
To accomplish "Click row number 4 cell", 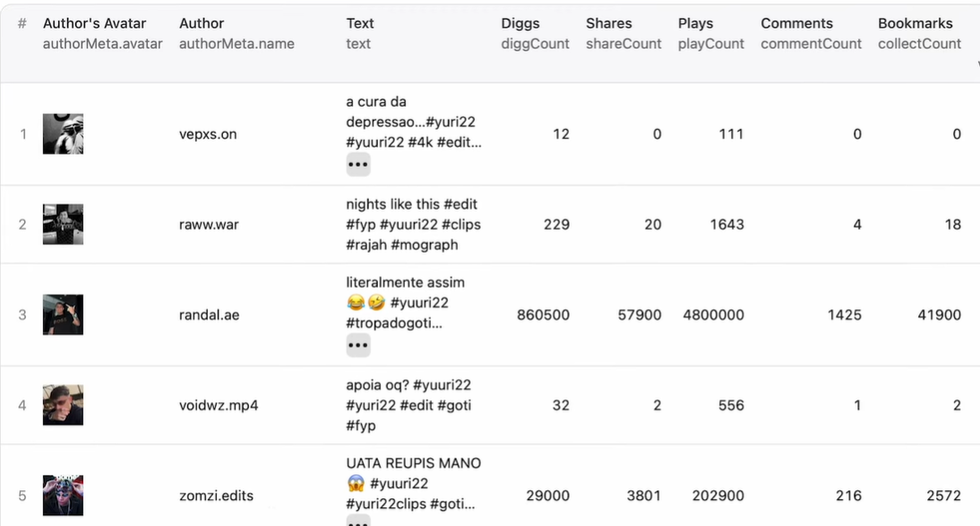I will [x=22, y=405].
